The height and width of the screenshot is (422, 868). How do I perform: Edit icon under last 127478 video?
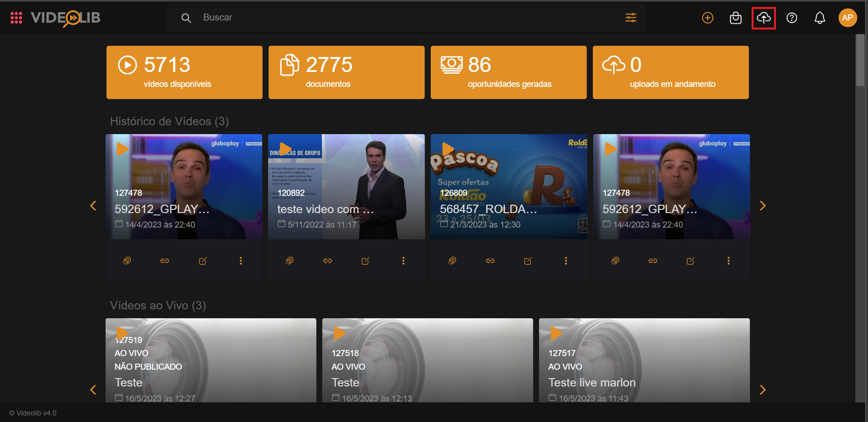tap(690, 261)
